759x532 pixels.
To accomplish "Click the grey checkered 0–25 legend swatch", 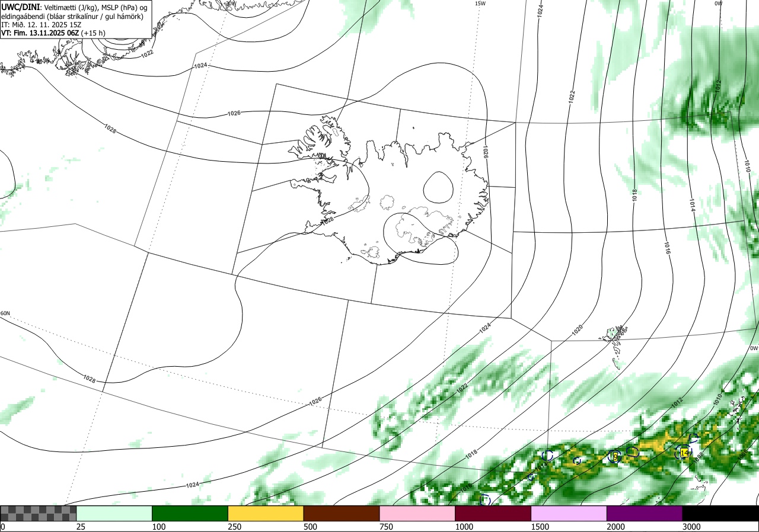I will pos(38,513).
